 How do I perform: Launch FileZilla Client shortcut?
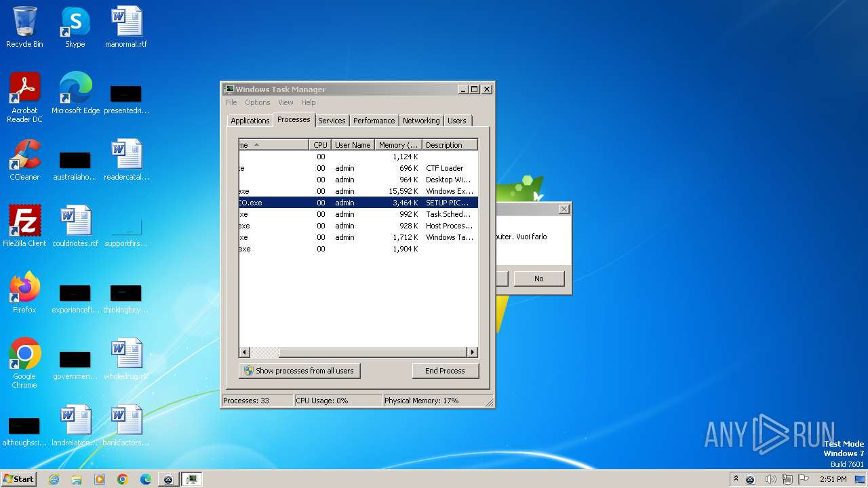point(24,226)
